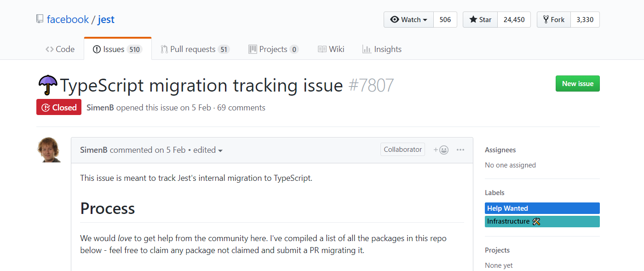Click the Issues tab exclamation icon

[x=97, y=49]
